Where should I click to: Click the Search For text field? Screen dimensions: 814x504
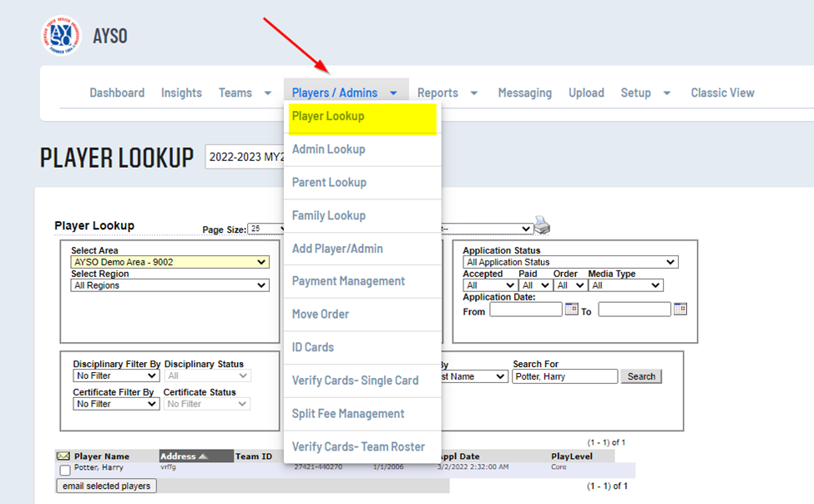point(564,376)
